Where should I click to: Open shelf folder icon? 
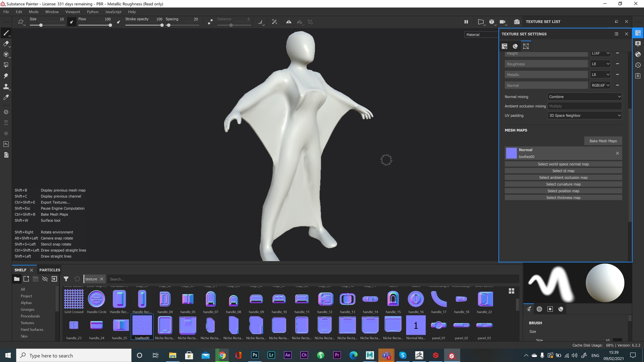pos(17,279)
